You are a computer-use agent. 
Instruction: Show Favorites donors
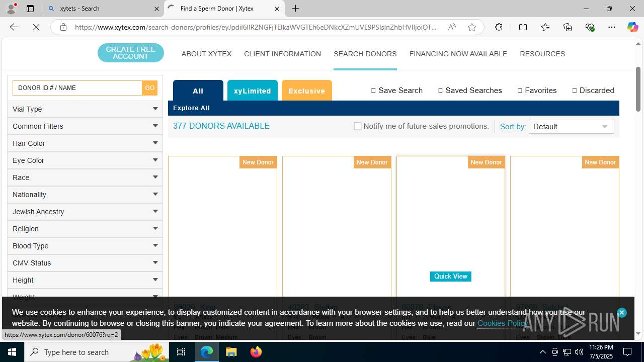pyautogui.click(x=537, y=90)
